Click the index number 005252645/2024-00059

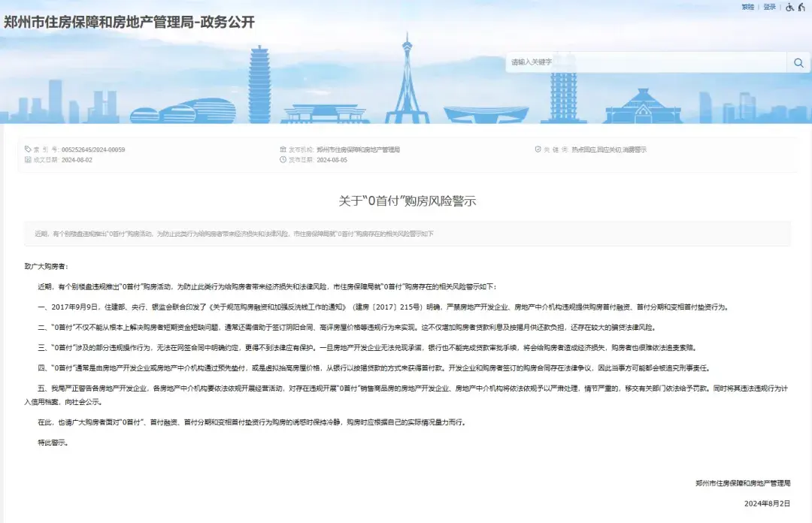(x=93, y=150)
